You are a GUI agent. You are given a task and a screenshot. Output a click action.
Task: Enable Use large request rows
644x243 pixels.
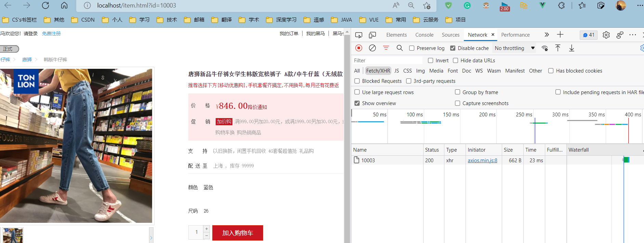point(357,92)
